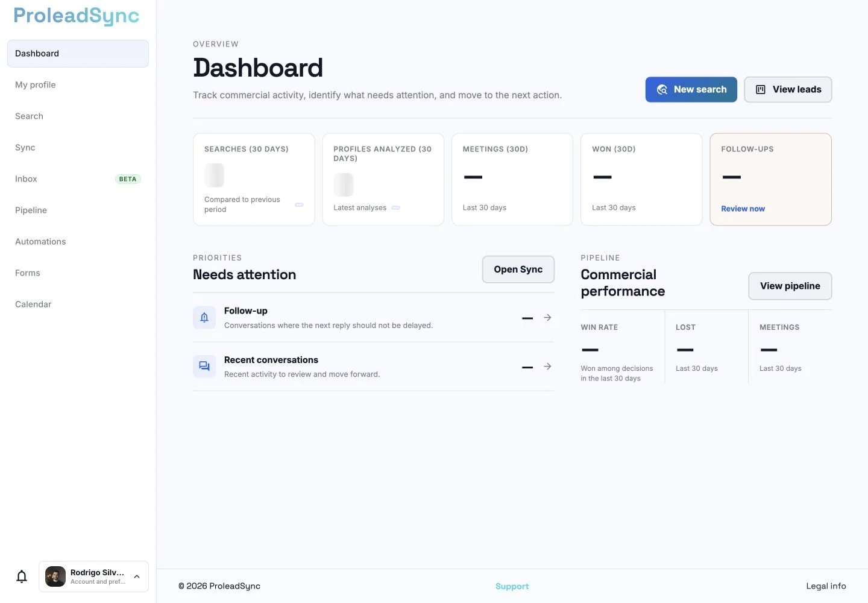Click the BETA badge next to Inbox
The height and width of the screenshot is (603, 868).
point(128,179)
